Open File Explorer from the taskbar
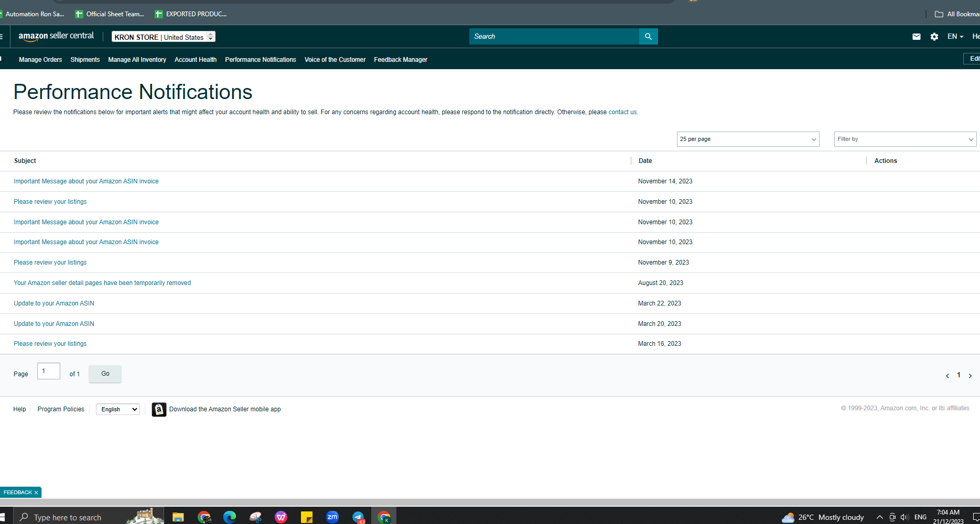Screen dimensions: 980x524 [x=178, y=517]
